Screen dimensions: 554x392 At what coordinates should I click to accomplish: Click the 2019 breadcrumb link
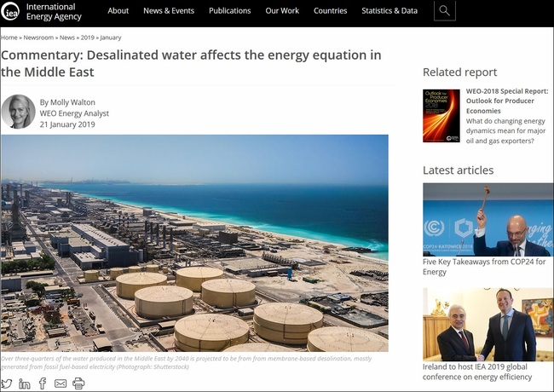point(88,38)
